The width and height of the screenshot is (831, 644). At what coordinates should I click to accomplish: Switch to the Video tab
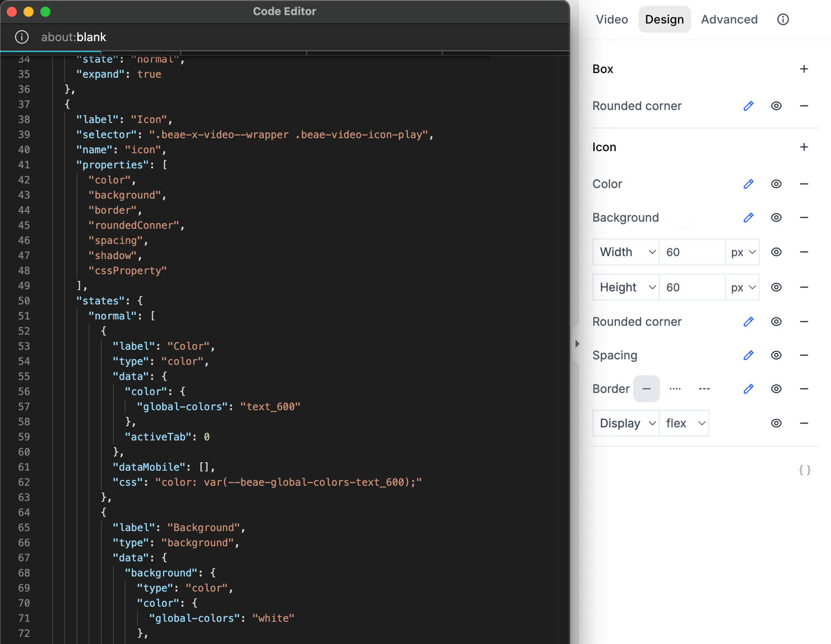click(x=612, y=19)
